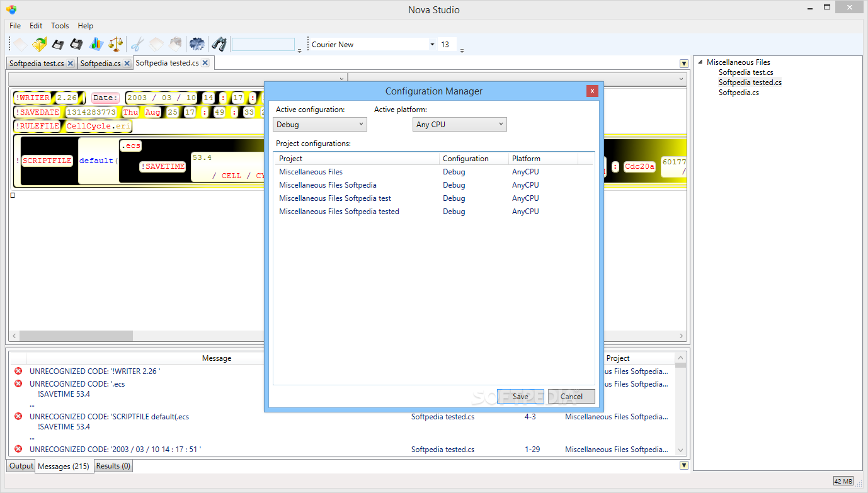Click the Save All double-floppy icon

tap(76, 44)
